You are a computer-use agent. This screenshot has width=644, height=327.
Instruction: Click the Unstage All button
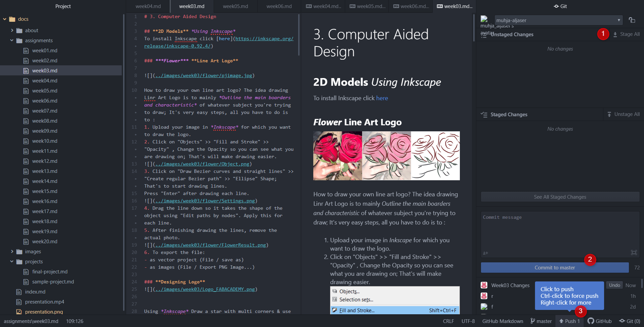pos(623,114)
